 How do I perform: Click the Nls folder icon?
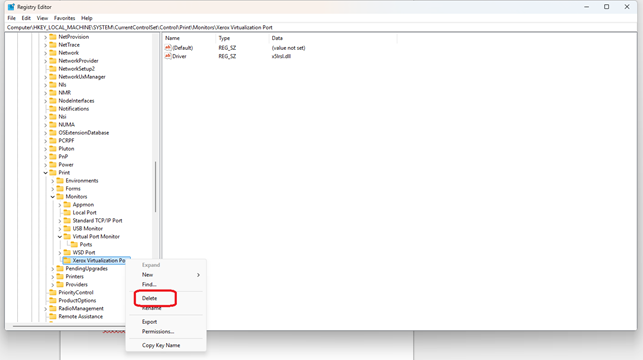pos(53,84)
